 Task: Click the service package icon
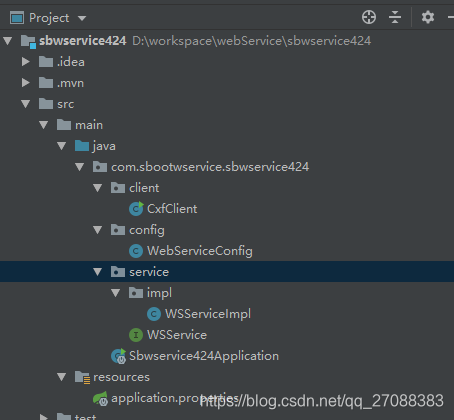point(118,272)
